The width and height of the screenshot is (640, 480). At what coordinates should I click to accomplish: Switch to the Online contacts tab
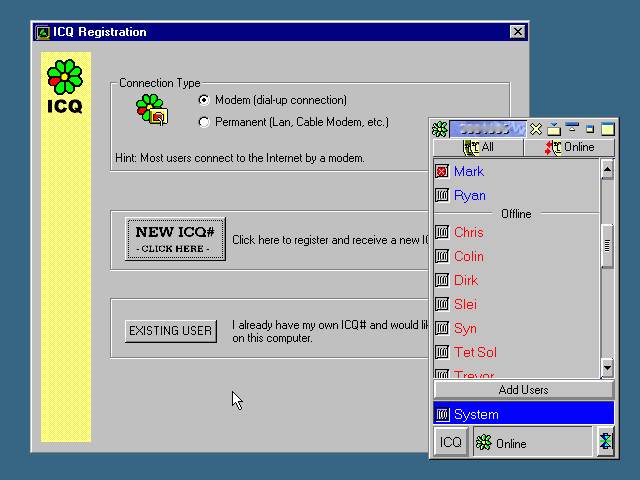pos(569,147)
